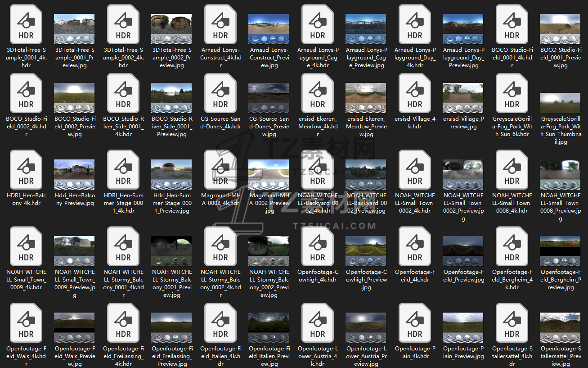This screenshot has width=588, height=368.
Task: Choose the BOCO_Studio-River_Side_0001_4k.hdr HDR icon
Action: 123,94
